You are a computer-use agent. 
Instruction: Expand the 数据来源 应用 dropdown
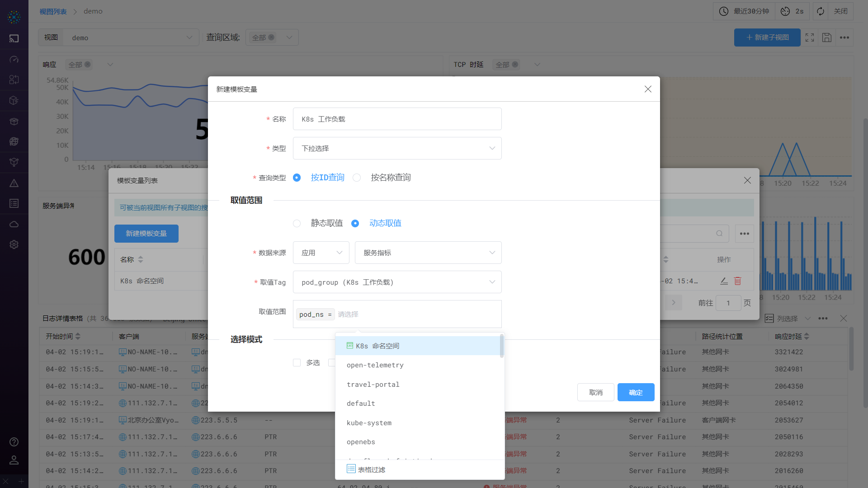(321, 253)
